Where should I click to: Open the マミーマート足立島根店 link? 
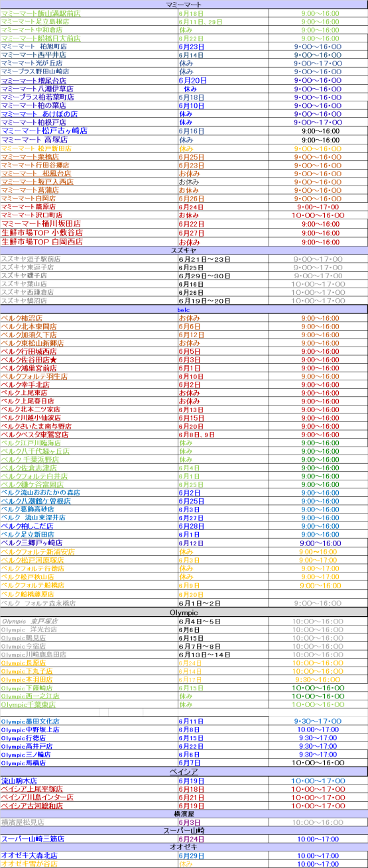coord(35,22)
